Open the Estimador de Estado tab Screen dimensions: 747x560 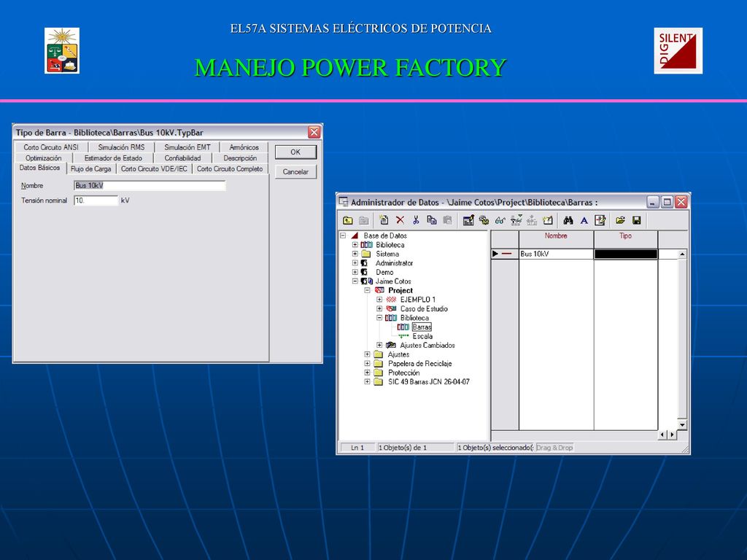coord(113,157)
